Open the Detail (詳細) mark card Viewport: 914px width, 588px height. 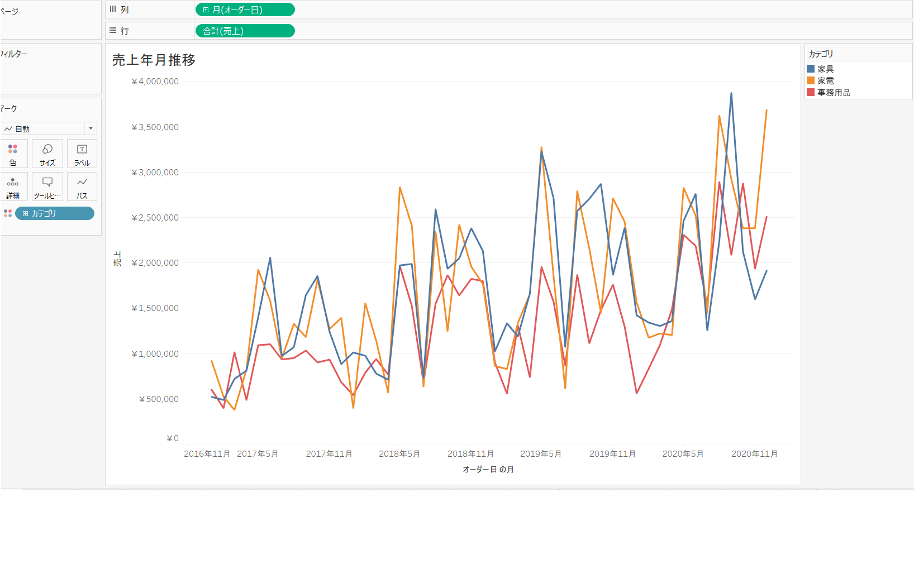[x=13, y=187]
